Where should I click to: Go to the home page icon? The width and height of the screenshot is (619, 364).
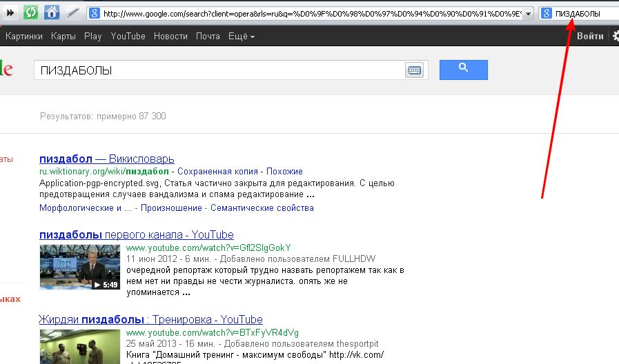[52, 12]
